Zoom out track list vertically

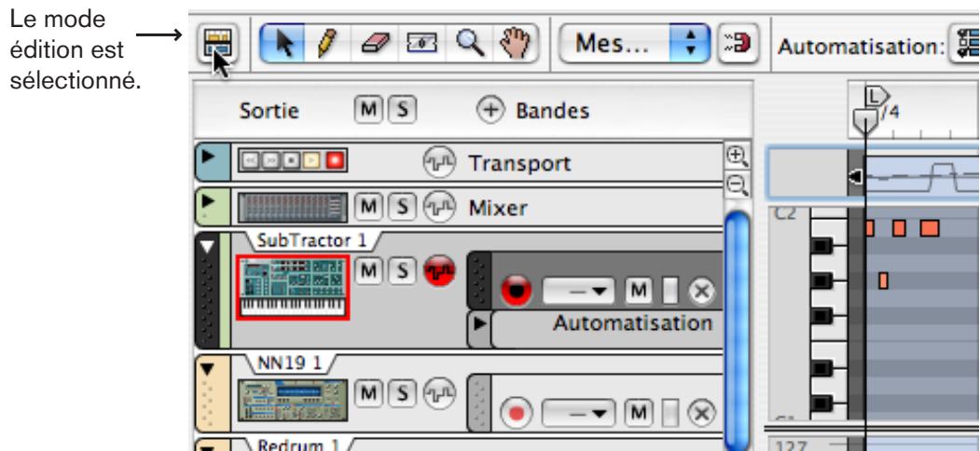pyautogui.click(x=738, y=184)
